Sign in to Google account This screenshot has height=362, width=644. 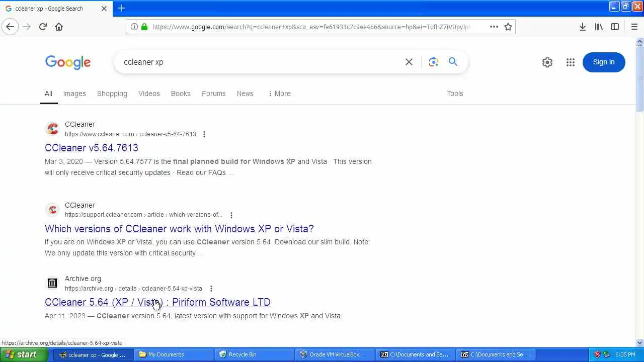point(604,62)
